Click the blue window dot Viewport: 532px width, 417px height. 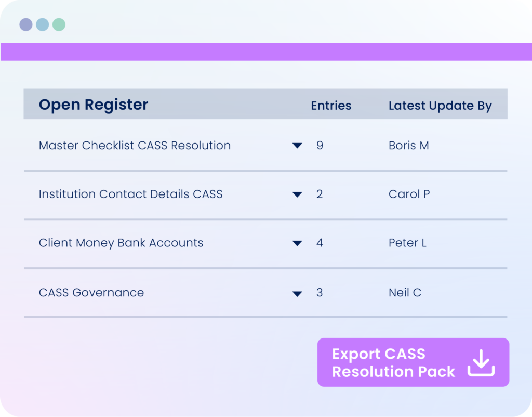tap(43, 24)
